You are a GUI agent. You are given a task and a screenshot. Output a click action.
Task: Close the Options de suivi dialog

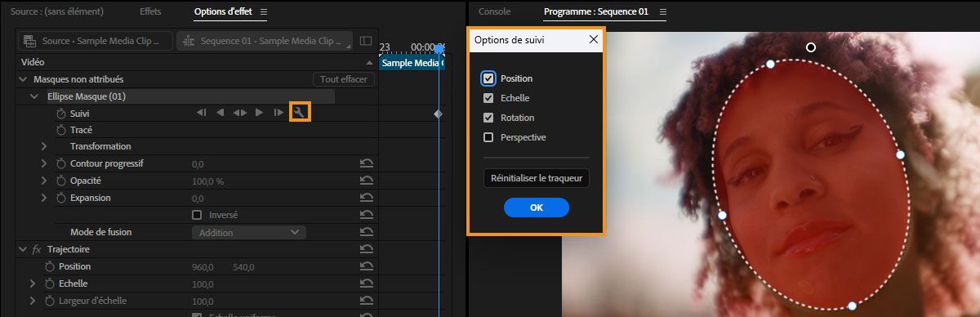[593, 39]
